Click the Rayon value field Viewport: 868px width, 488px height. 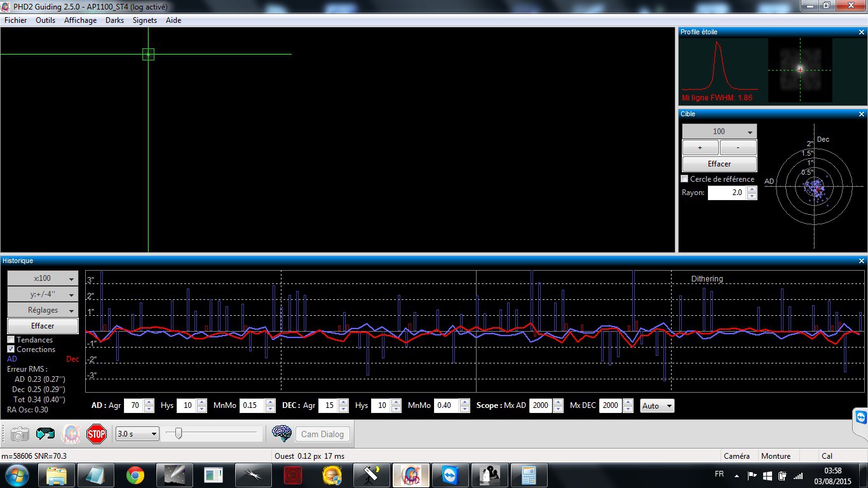[x=728, y=193]
